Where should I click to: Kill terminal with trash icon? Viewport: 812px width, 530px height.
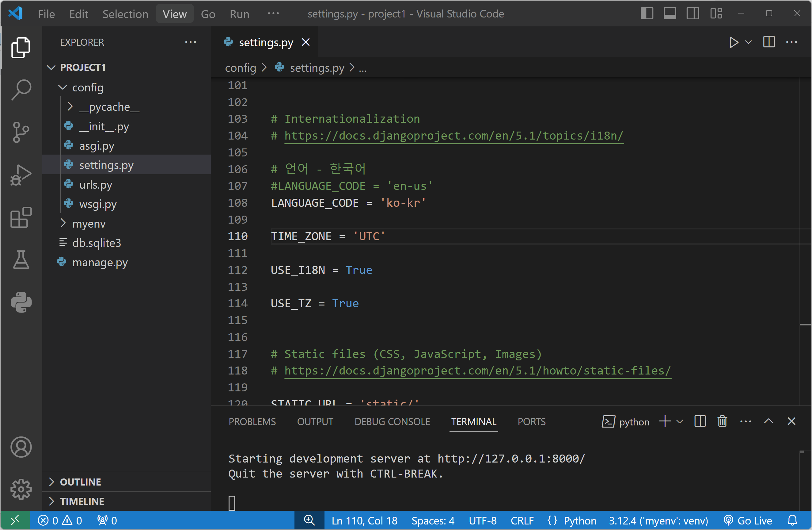tap(722, 421)
